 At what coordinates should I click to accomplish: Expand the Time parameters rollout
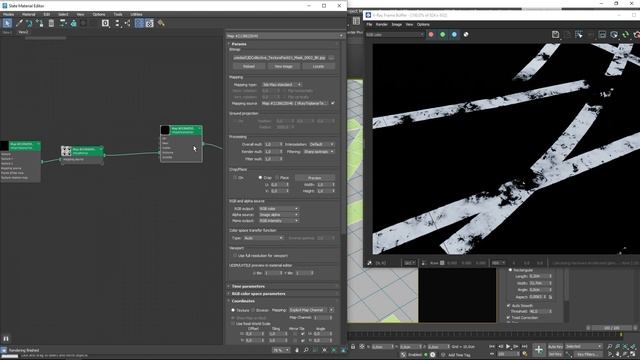283,287
